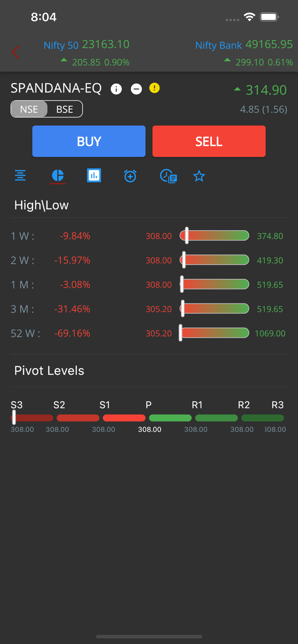
Task: Tap the Nifty Bank index value
Action: [269, 44]
